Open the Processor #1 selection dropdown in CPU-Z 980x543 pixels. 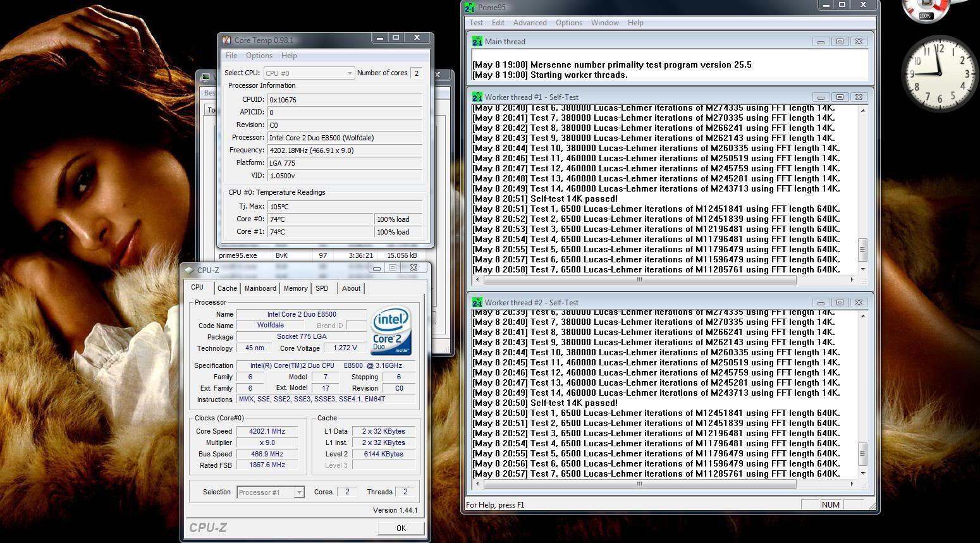click(x=271, y=492)
